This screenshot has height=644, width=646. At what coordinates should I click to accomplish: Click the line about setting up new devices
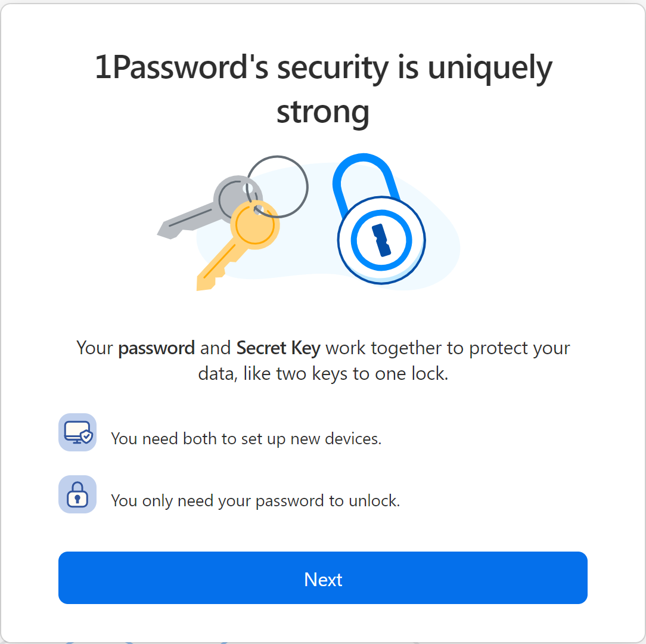[246, 438]
